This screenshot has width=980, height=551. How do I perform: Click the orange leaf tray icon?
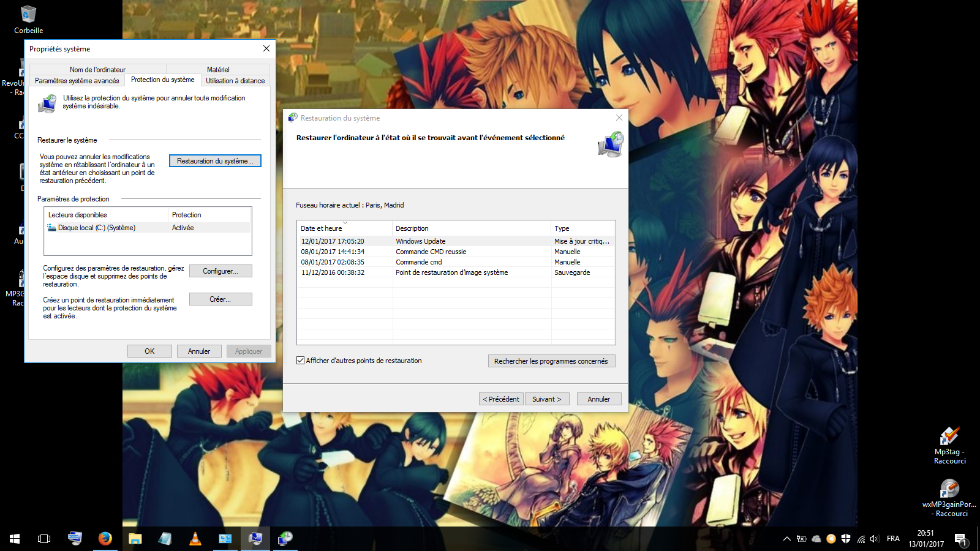(831, 539)
